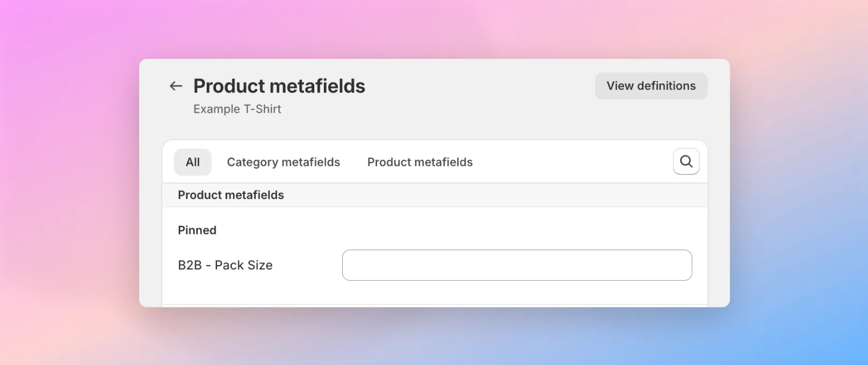Focus the B2B - Pack Size input field
868x365 pixels.
pyautogui.click(x=517, y=265)
